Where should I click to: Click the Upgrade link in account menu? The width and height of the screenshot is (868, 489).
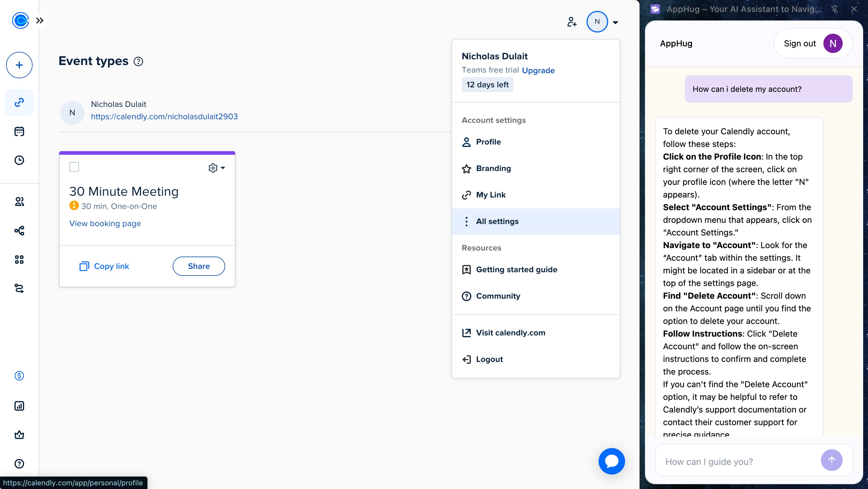pos(538,70)
